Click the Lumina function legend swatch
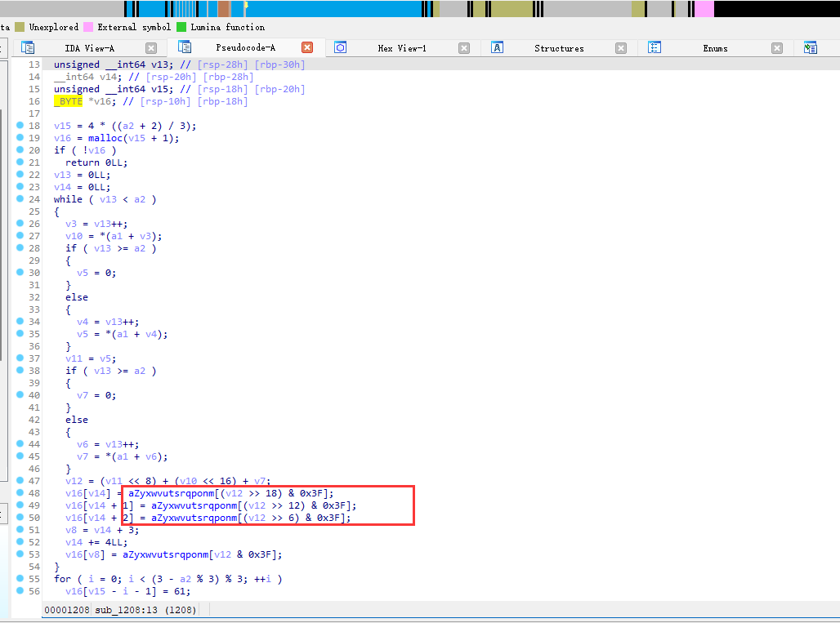This screenshot has height=623, width=840. (x=181, y=27)
